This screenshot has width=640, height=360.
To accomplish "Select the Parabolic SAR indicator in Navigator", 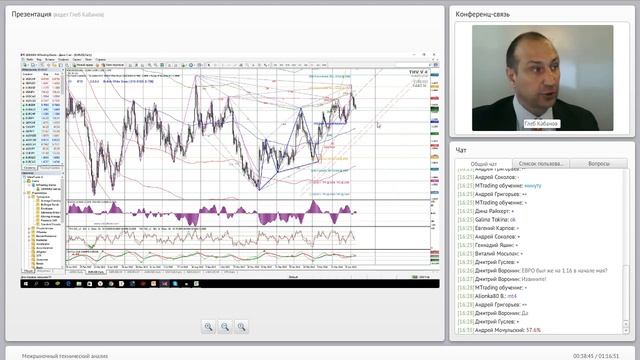I will pyautogui.click(x=49, y=220).
